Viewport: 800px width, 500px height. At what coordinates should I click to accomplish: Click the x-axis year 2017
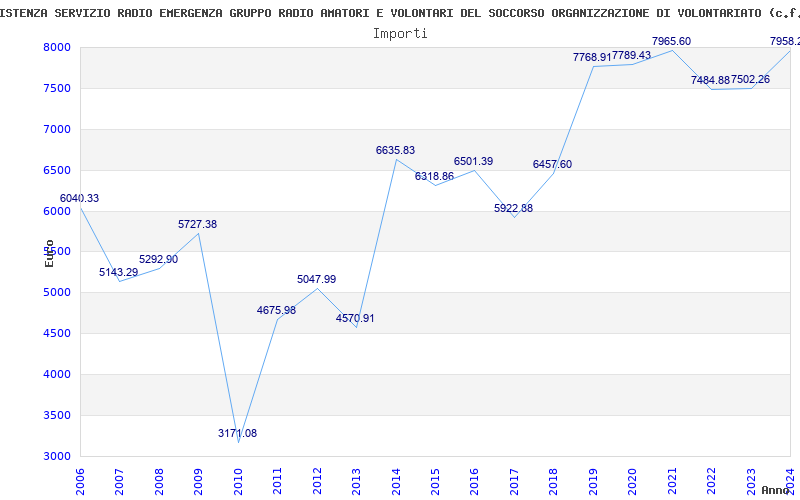(514, 482)
